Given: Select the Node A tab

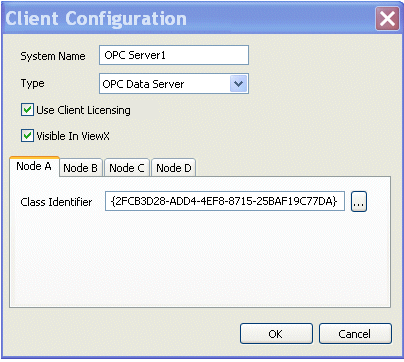Looking at the screenshot, I should [34, 166].
